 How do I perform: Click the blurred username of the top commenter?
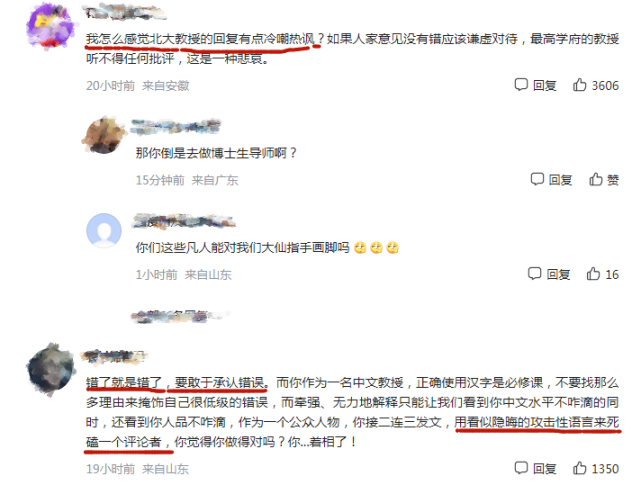[x=124, y=11]
